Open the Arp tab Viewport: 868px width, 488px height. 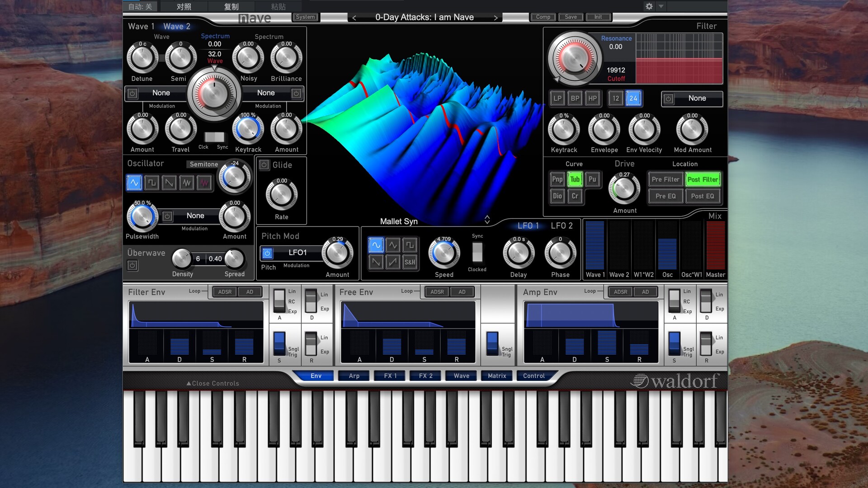[x=354, y=375]
